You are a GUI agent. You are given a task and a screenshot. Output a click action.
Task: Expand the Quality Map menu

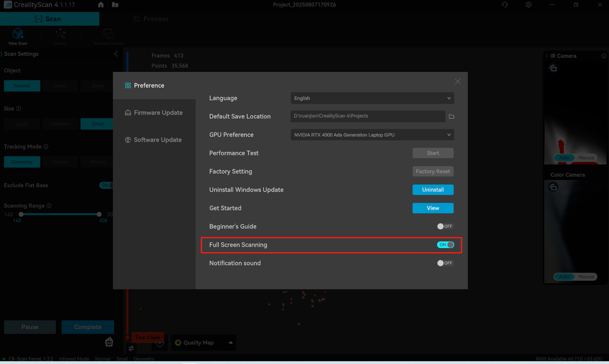click(x=231, y=343)
